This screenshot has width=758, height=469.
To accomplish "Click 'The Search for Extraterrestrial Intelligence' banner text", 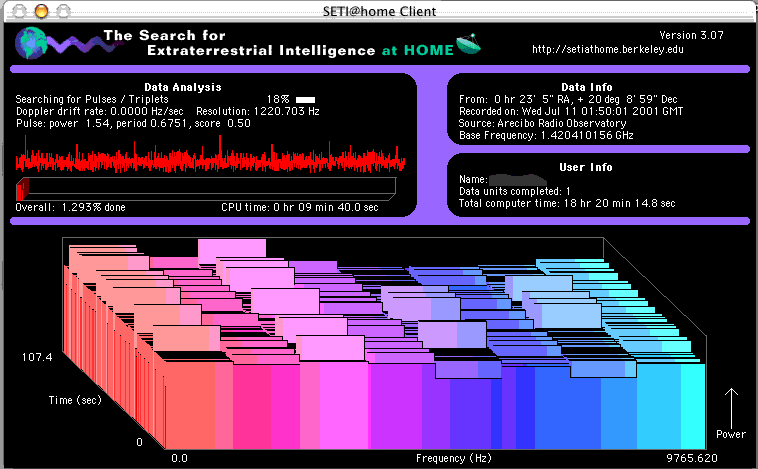I will (x=239, y=43).
